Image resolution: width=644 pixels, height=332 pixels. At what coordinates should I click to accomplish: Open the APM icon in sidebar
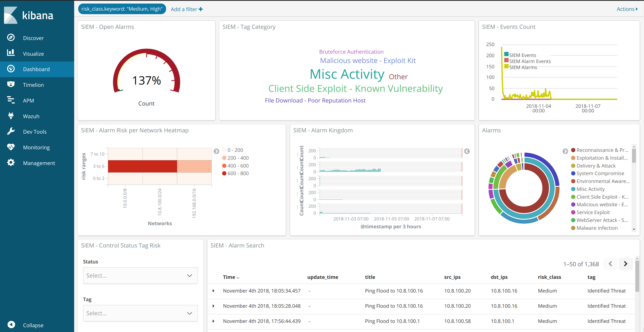(x=11, y=100)
